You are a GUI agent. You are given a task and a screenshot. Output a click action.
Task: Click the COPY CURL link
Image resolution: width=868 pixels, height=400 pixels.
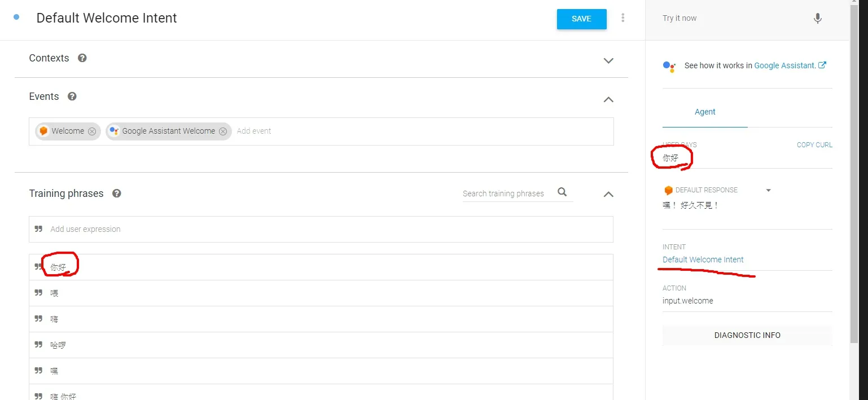coord(814,145)
